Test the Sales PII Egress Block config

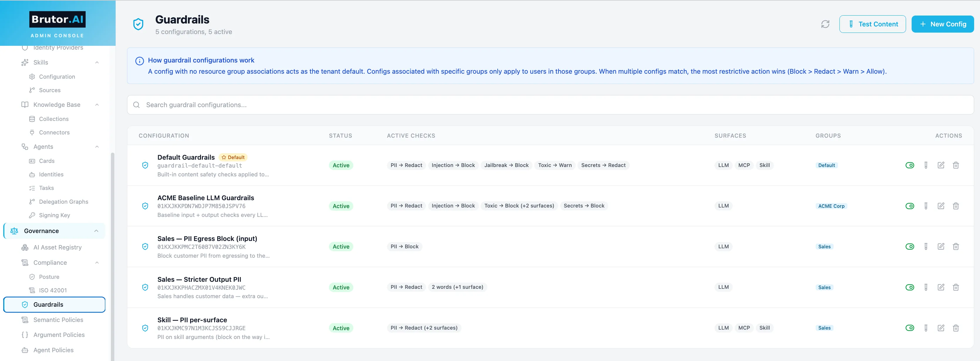pyautogui.click(x=926, y=247)
